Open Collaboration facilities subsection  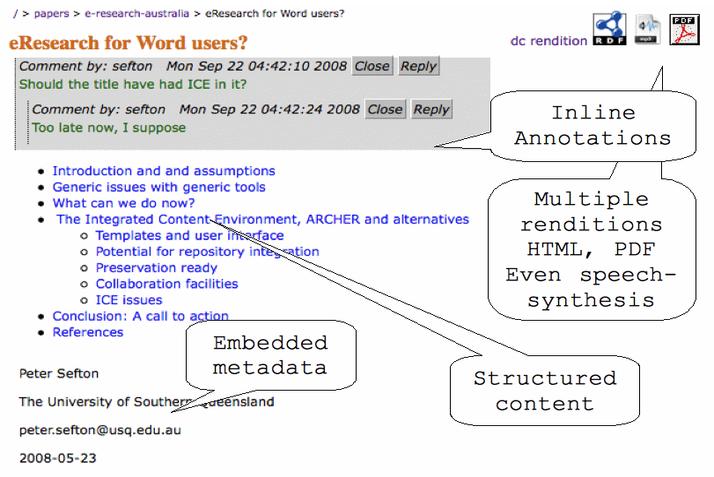click(x=167, y=284)
